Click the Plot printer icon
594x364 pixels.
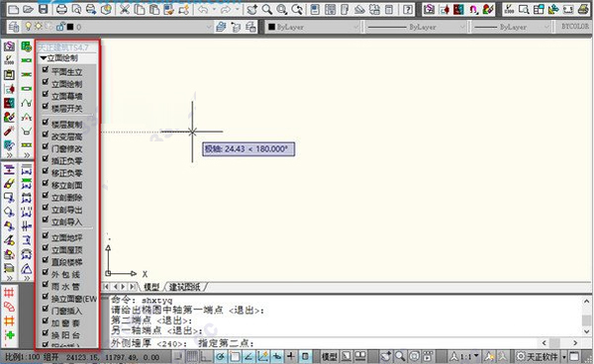pyautogui.click(x=61, y=10)
